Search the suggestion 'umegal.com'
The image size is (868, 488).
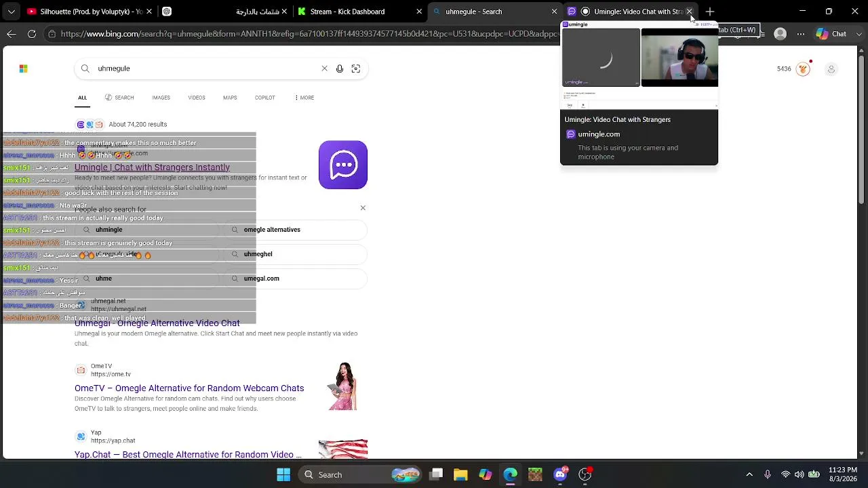pyautogui.click(x=295, y=279)
